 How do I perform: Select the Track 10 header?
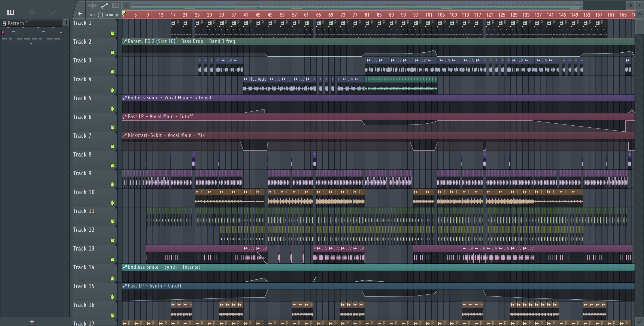click(x=95, y=198)
